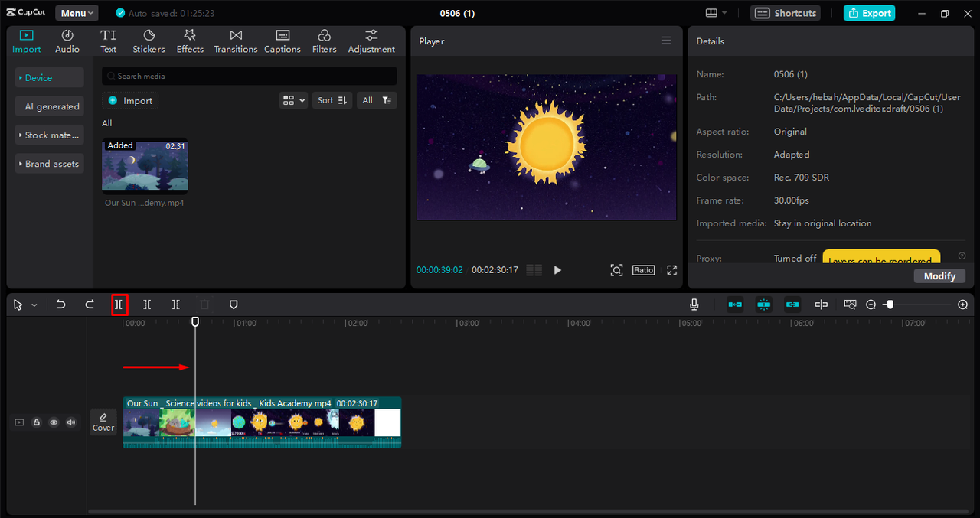Click the Ratio button in Player
Screen dimensions: 980x518
[x=644, y=270]
